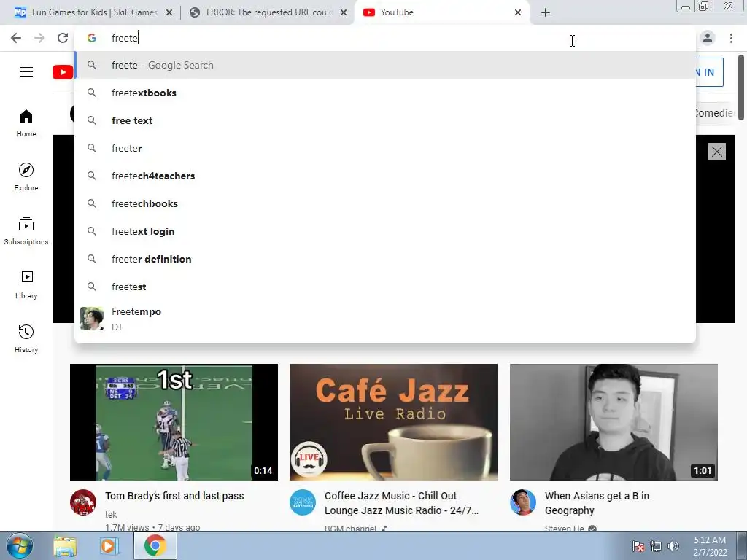The image size is (747, 560).
Task: Go to YouTube Home in sidebar
Action: (26, 122)
